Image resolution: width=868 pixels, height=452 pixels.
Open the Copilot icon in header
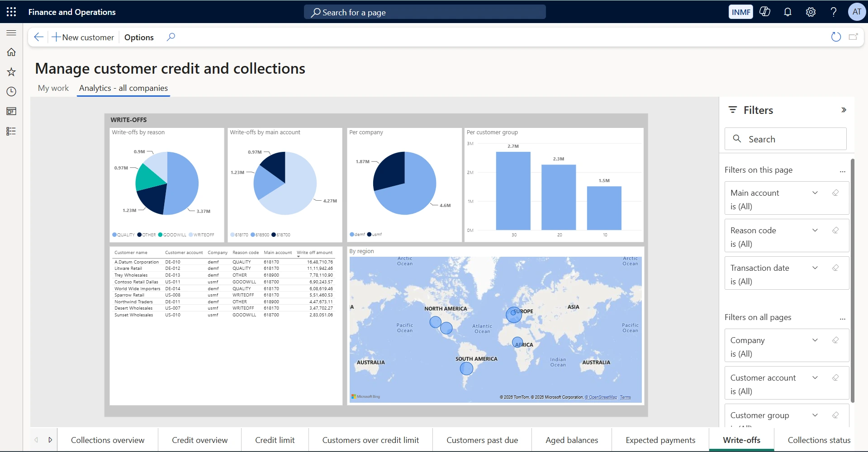[765, 12]
